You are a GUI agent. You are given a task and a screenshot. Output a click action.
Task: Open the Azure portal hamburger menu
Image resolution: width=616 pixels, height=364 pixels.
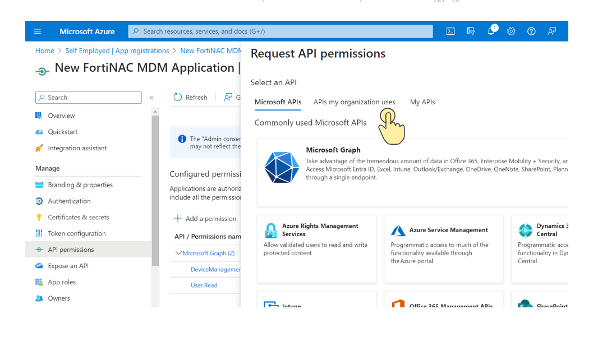38,31
